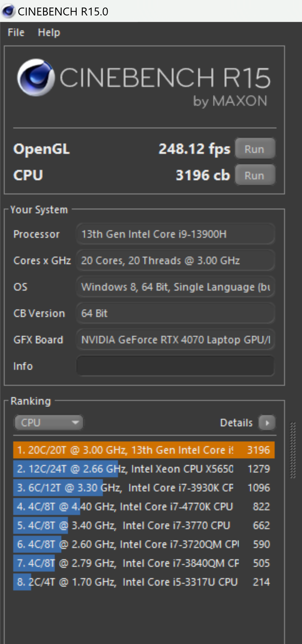Select the 13th Gen Core i9 ranking entry
The image size is (302, 644).
(144, 450)
